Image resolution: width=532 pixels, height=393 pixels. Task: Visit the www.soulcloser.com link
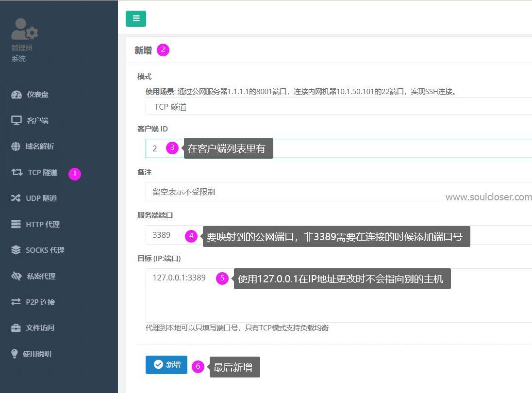coord(488,197)
